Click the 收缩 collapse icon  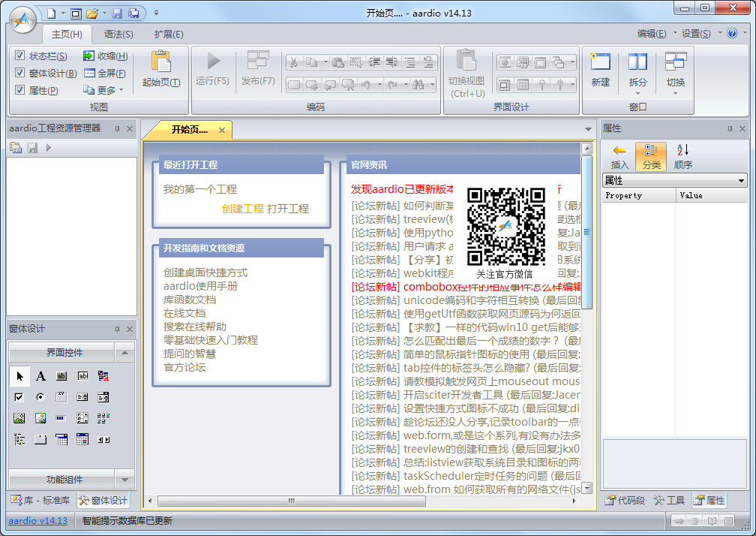[x=88, y=56]
